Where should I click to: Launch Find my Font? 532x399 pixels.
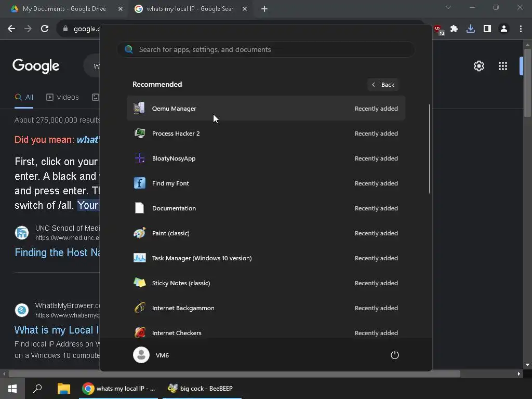click(x=266, y=183)
